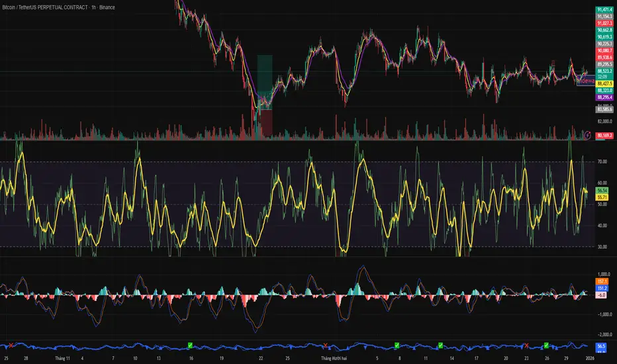
Task: Click the 83,585.6 gray price label
Action: click(x=604, y=109)
